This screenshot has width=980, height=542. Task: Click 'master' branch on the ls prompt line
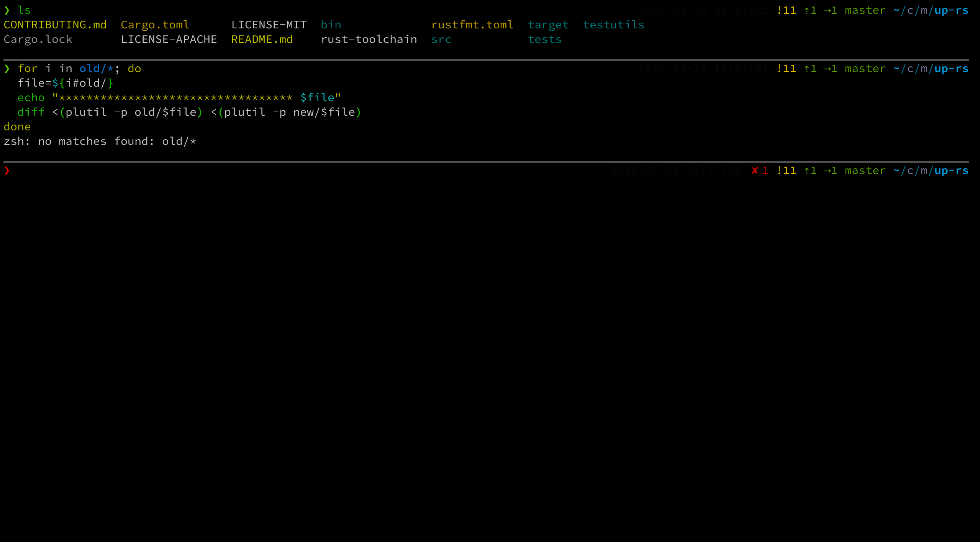865,10
